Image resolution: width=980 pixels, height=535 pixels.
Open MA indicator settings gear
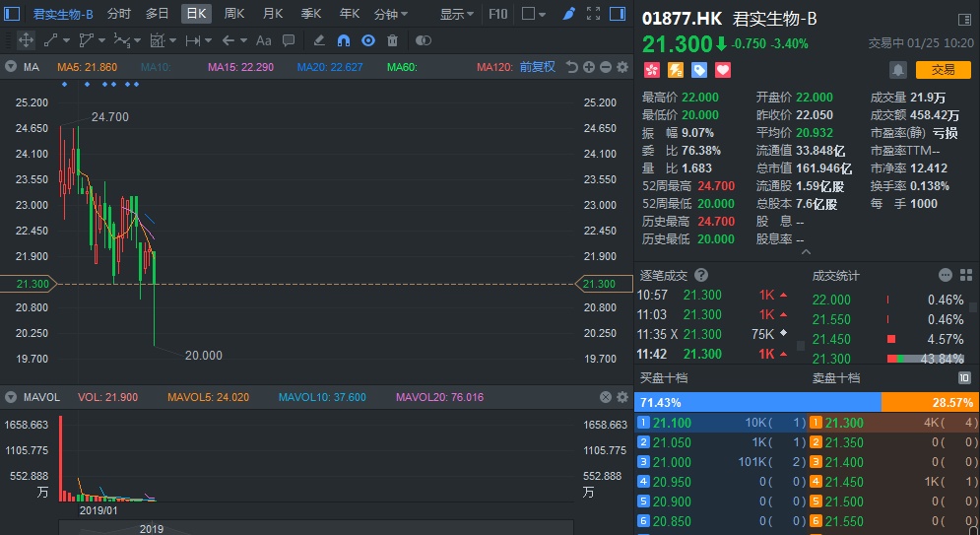click(622, 67)
